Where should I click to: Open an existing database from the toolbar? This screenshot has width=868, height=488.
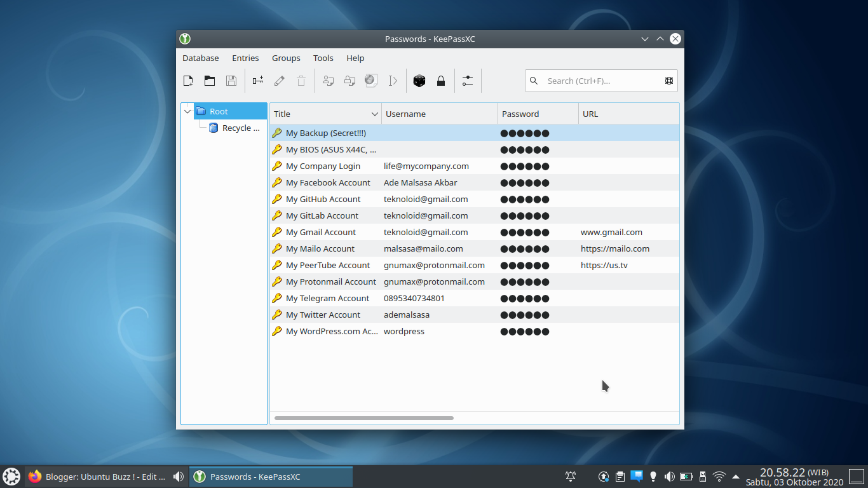[210, 81]
